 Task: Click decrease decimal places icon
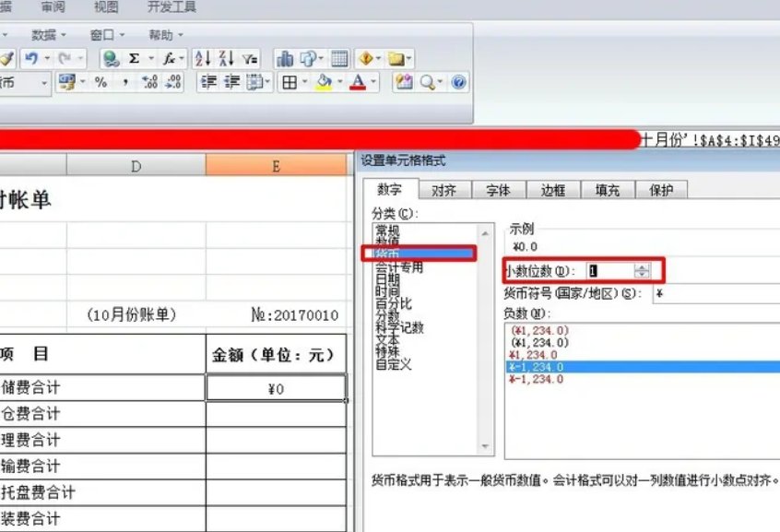click(x=173, y=82)
